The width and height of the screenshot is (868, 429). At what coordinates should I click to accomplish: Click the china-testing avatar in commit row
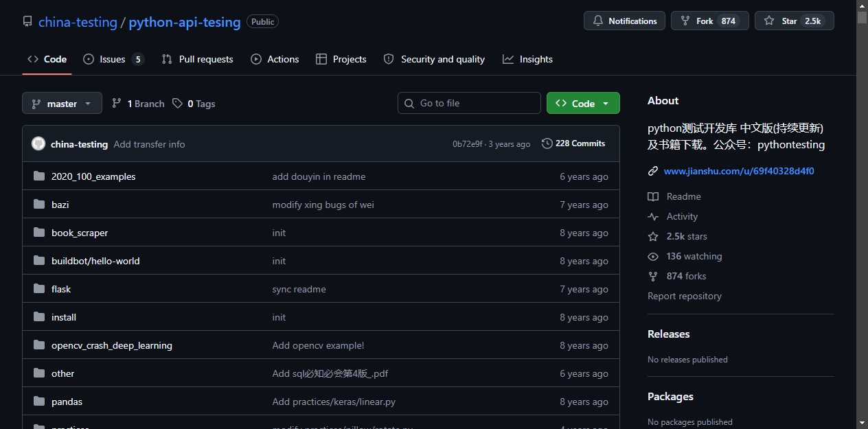coord(38,143)
